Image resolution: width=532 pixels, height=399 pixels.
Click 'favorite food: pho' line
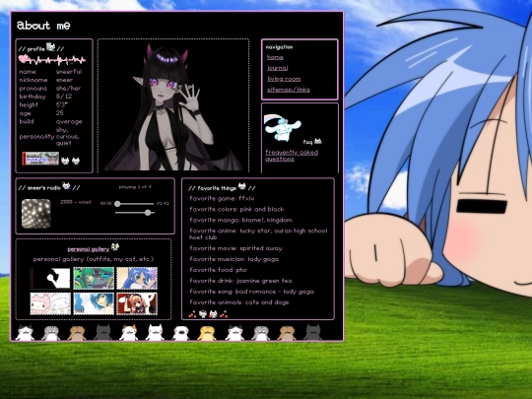coord(218,270)
